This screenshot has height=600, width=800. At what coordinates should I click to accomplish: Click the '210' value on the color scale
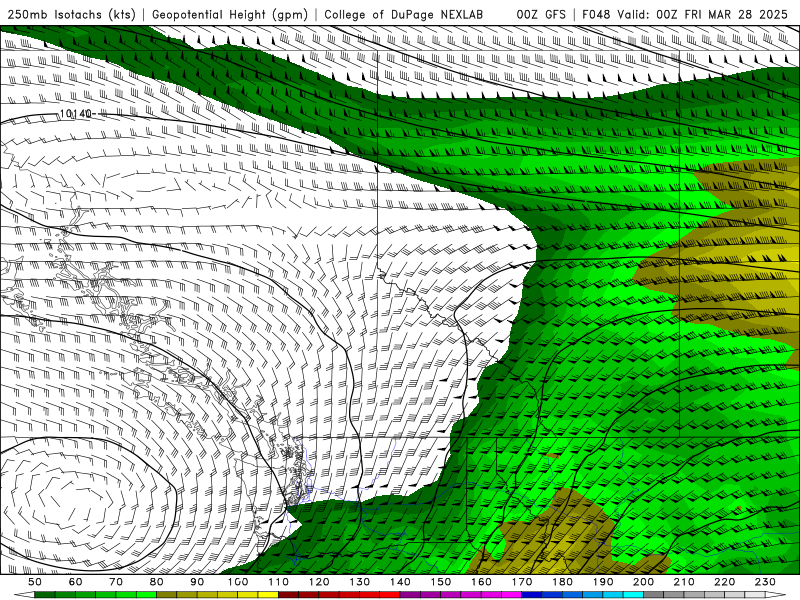[x=685, y=582]
